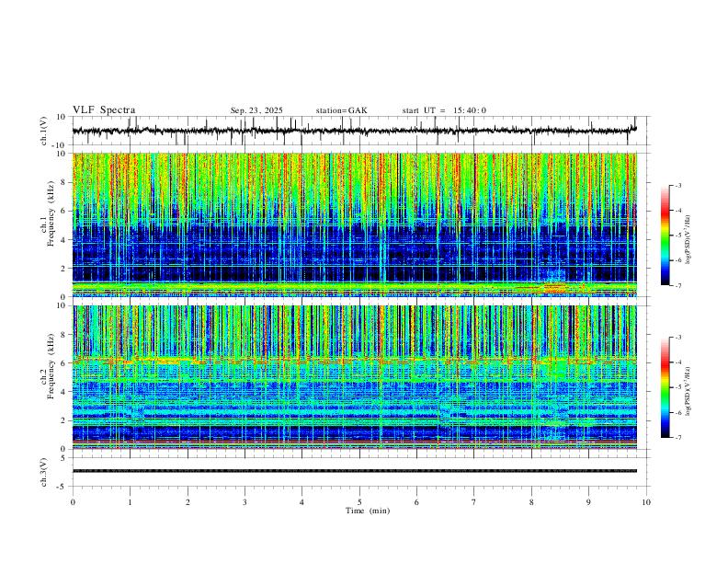Click the ch.1 spectrogram color bar

(x=665, y=236)
